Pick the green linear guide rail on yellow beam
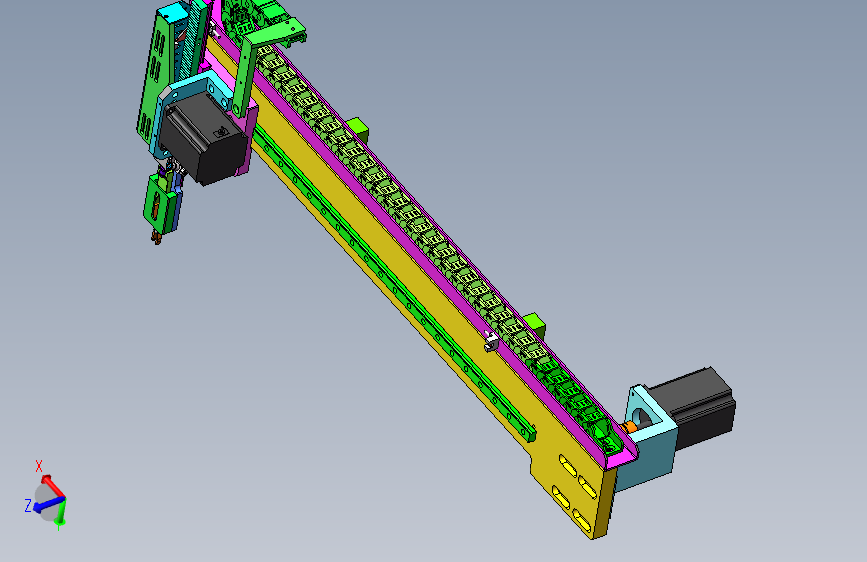Screen dimensions: 867x562 [x=393, y=282]
